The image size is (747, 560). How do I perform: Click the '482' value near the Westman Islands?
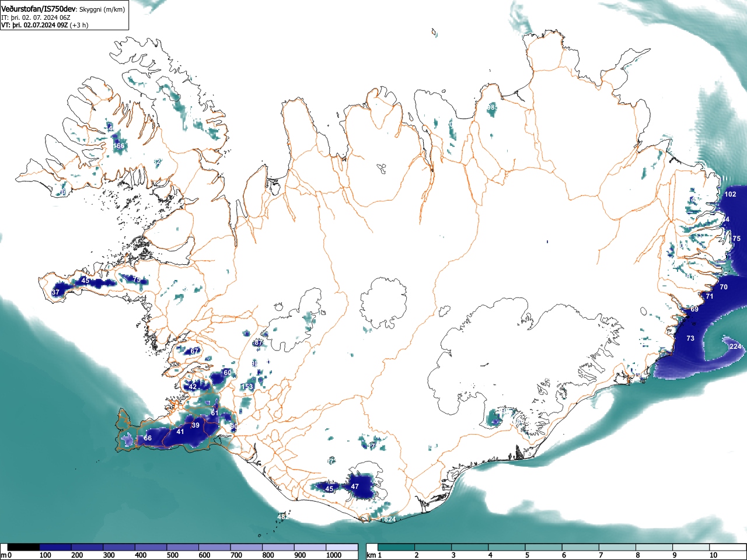283,517
